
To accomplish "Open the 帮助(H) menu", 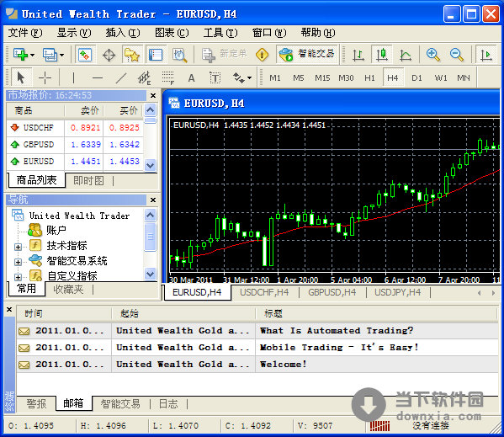I will pos(317,33).
